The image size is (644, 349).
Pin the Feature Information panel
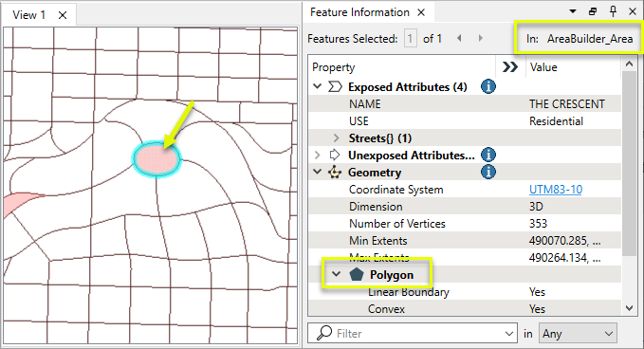tap(613, 11)
